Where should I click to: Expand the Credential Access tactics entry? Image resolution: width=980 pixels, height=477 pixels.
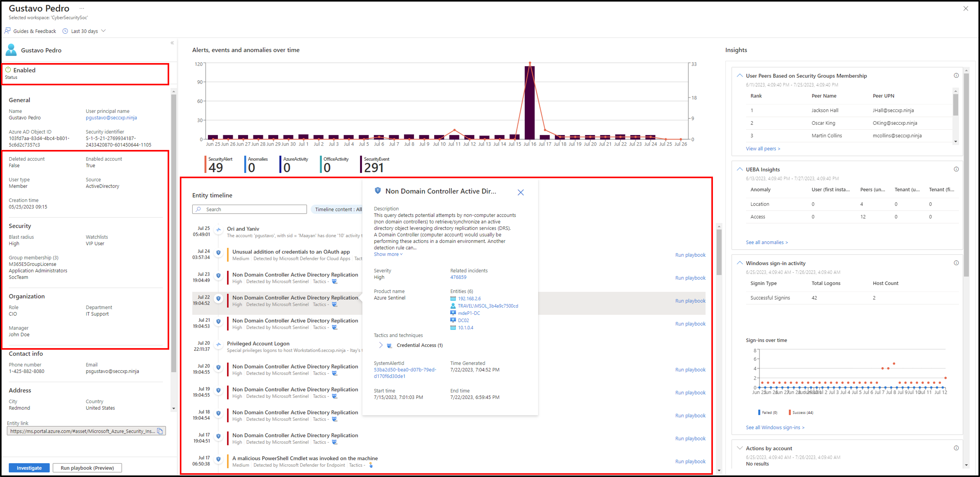coord(381,345)
